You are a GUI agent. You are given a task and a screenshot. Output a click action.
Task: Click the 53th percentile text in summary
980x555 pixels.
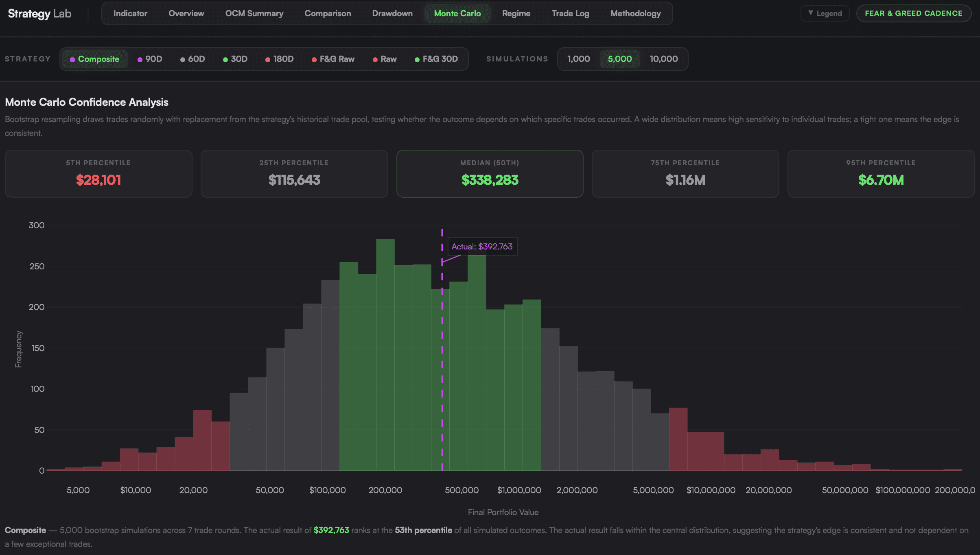423,530
